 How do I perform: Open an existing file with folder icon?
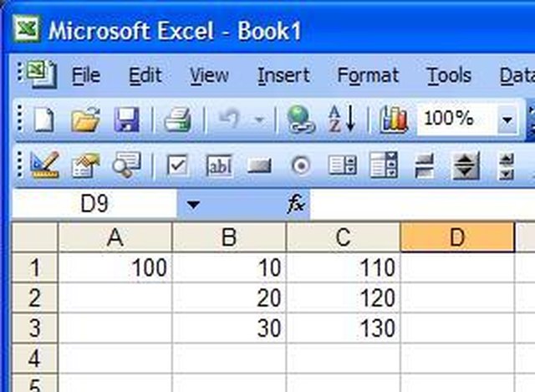pos(85,120)
